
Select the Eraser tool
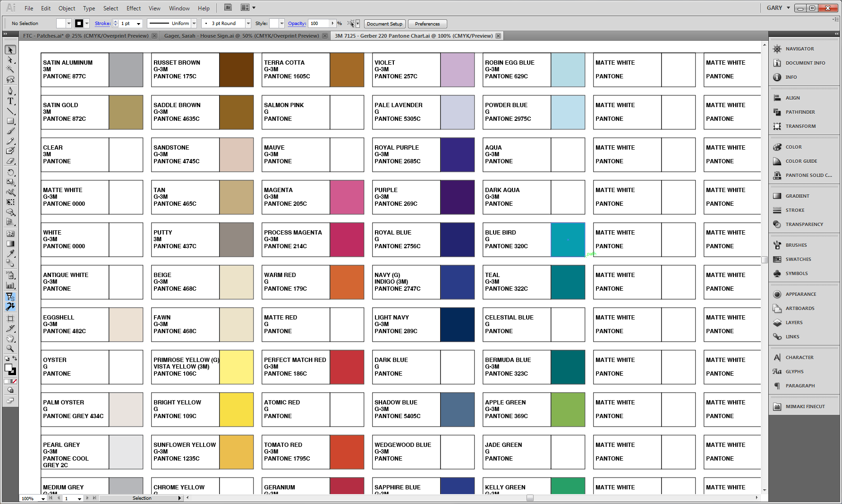pos(10,161)
